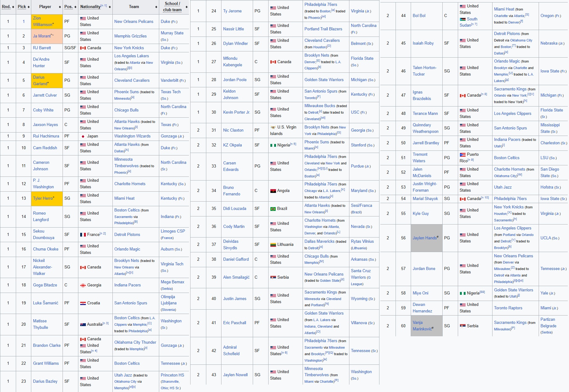Viewport: 569px width, 392px height.
Task: Sort by Nationality using header sort arrows
Action: [110, 7]
